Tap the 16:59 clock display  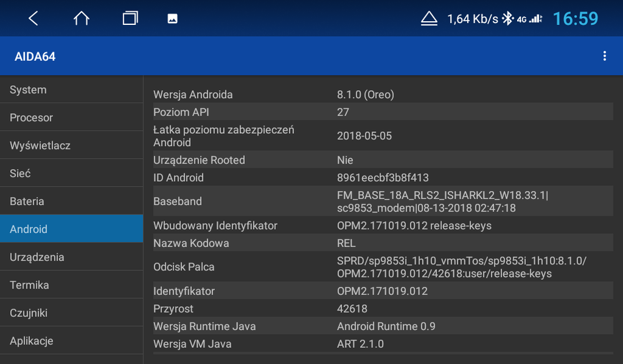pyautogui.click(x=575, y=18)
